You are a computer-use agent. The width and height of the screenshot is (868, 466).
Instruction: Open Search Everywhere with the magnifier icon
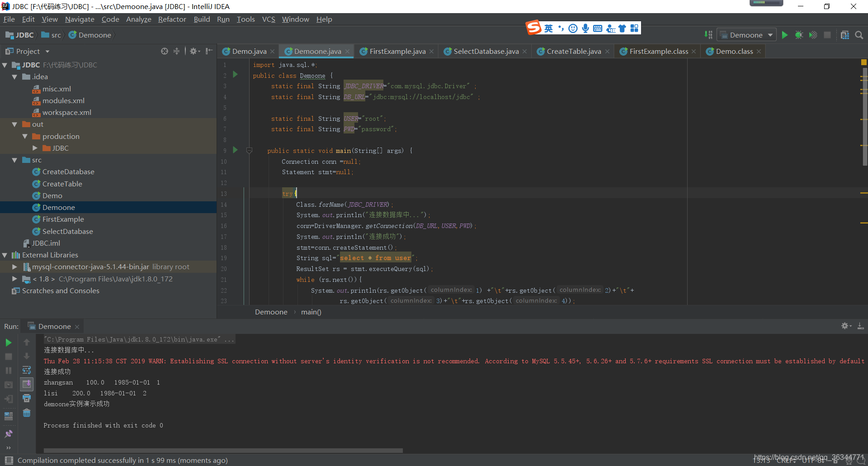coord(859,35)
